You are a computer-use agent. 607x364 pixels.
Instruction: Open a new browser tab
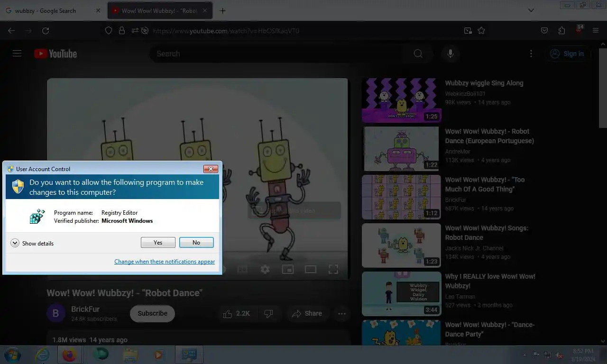pos(222,10)
